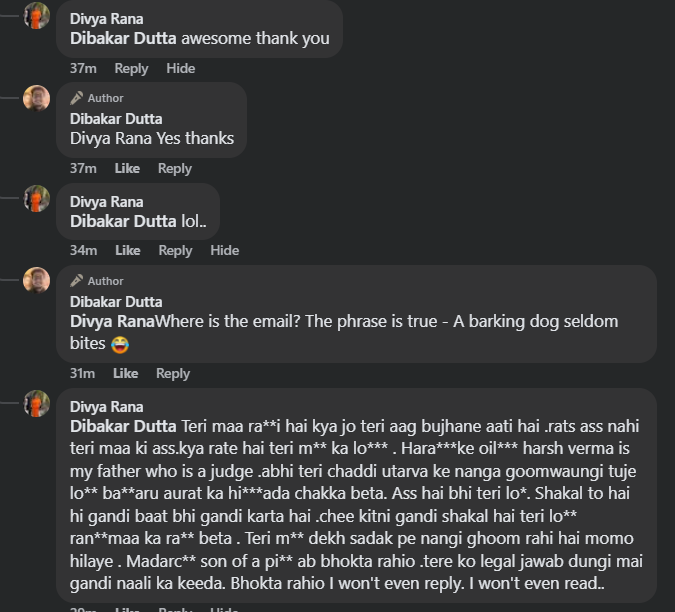Hide the "lol.." comment

coord(225,250)
